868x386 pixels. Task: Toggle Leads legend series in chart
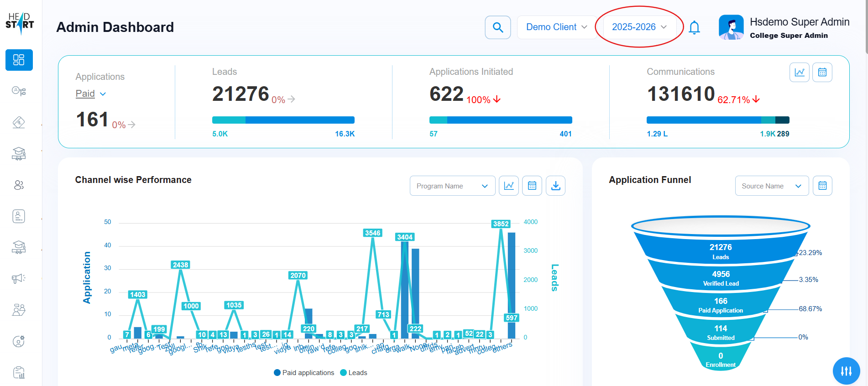click(354, 373)
